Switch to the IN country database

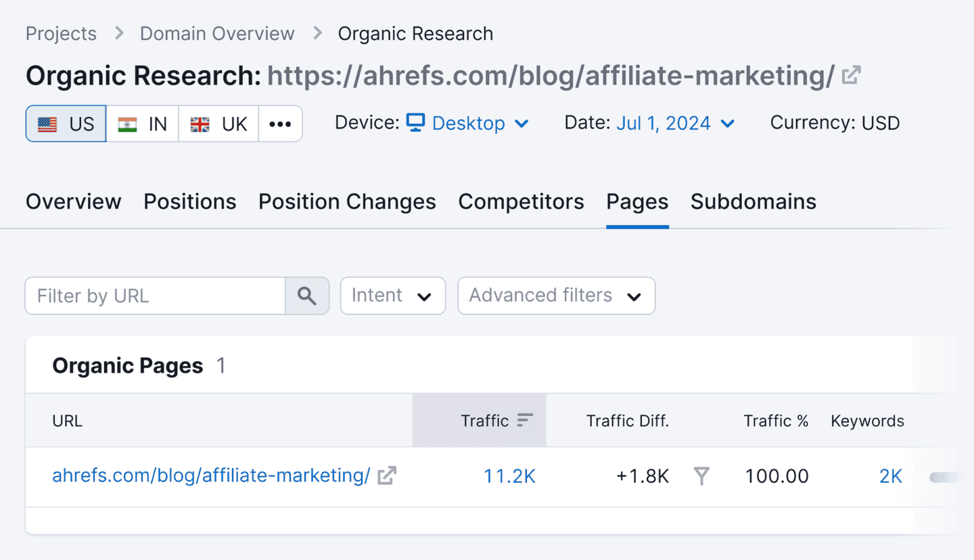pyautogui.click(x=143, y=124)
